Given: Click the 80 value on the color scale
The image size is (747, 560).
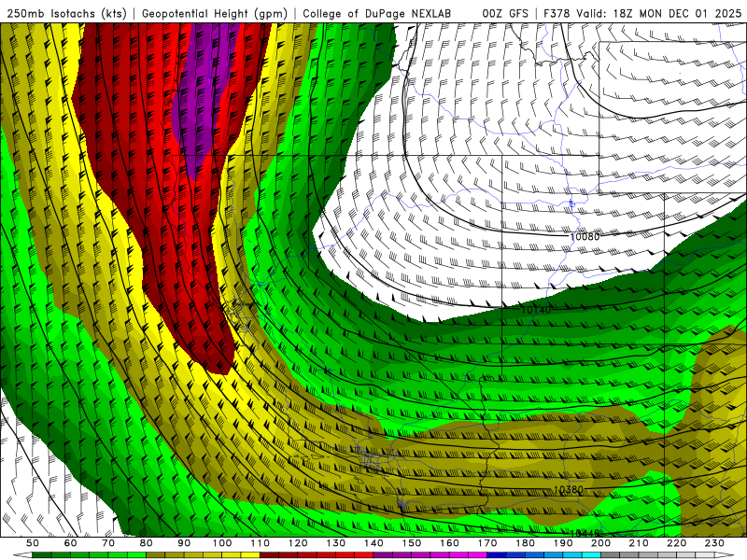Looking at the screenshot, I should [x=146, y=543].
